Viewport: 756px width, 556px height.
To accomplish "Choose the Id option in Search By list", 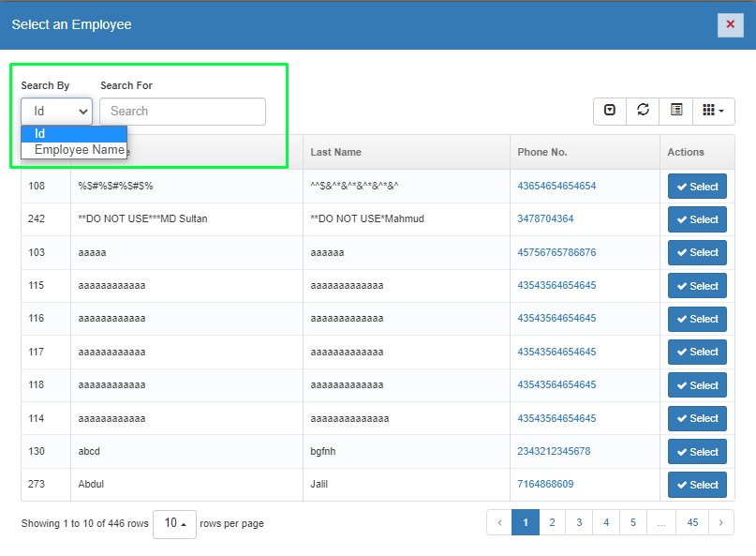I will (x=73, y=134).
